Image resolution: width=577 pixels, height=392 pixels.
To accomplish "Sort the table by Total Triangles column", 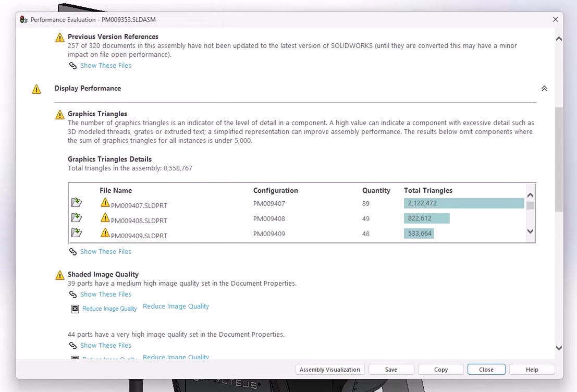I will (x=428, y=190).
